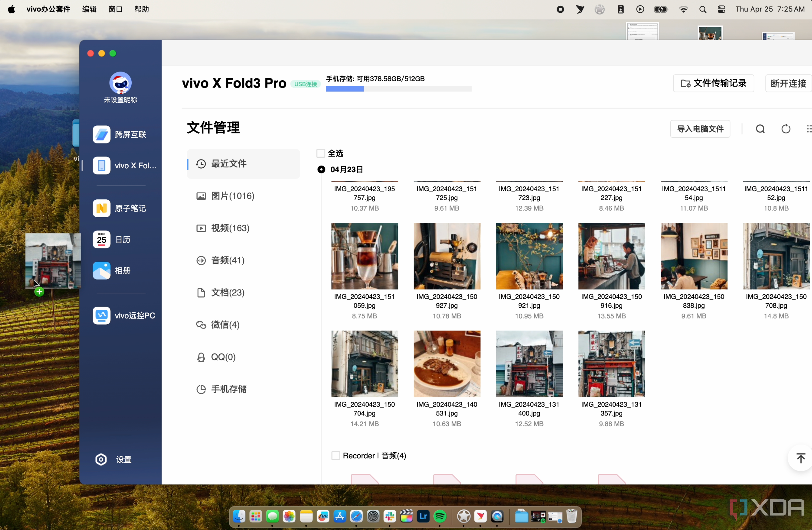Open the 音频(41) category
The width and height of the screenshot is (812, 530).
[x=221, y=260]
